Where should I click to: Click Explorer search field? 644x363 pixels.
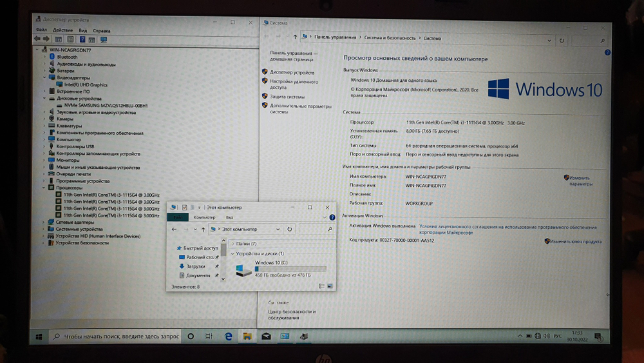[316, 229]
